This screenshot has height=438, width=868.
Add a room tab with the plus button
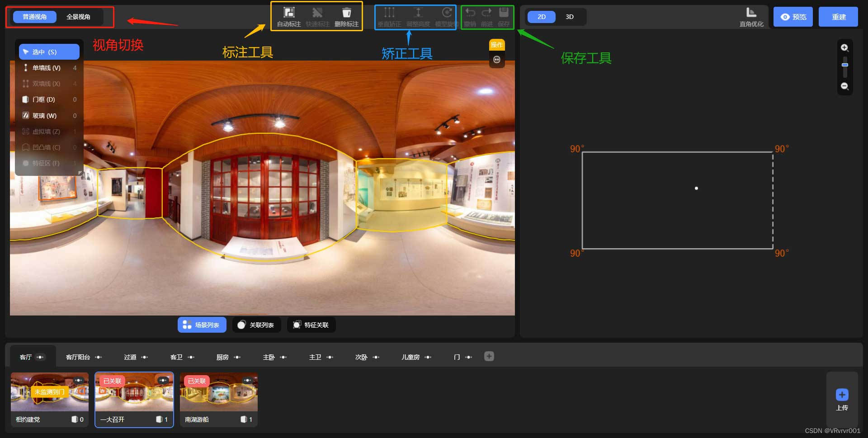point(489,356)
